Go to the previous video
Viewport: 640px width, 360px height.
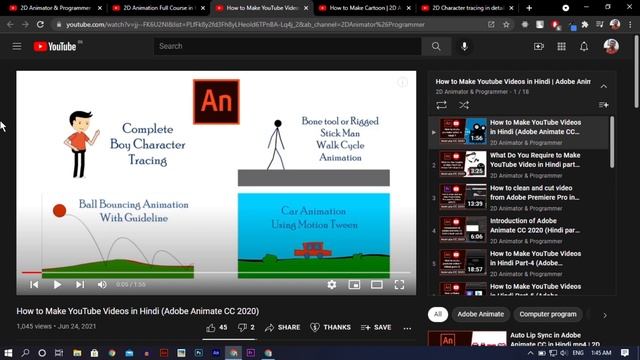34,284
